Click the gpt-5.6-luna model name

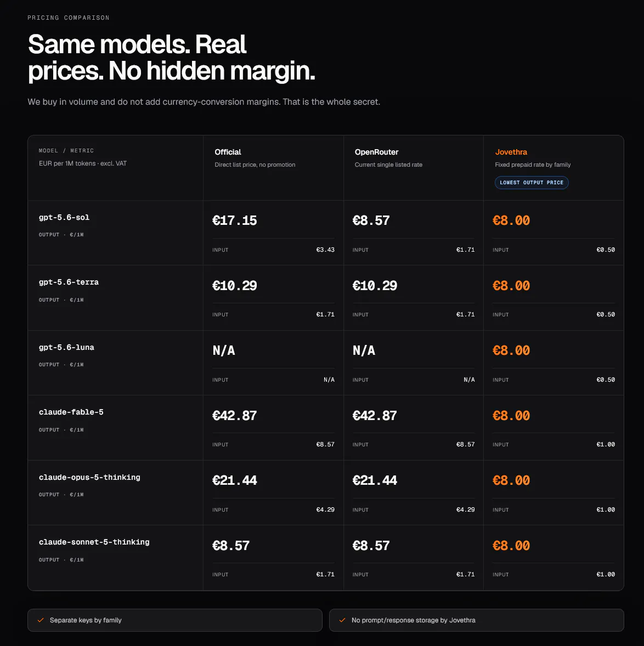[x=66, y=347]
